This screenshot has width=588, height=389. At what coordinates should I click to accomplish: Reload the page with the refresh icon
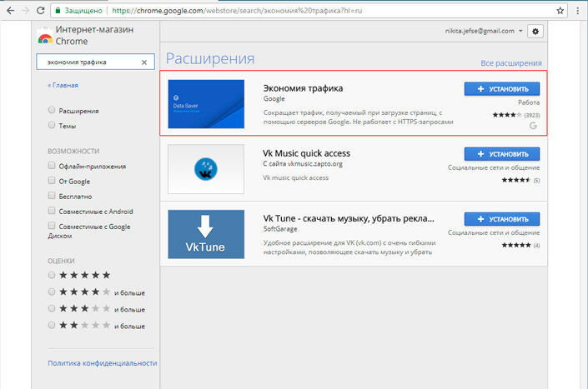coord(41,11)
